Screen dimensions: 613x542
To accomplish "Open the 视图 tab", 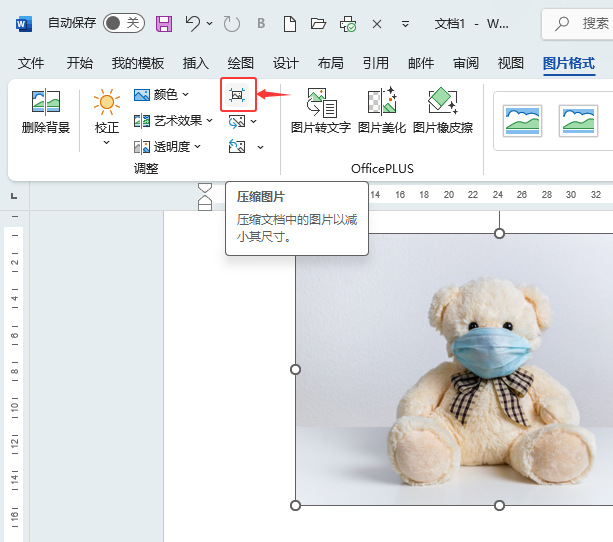I will point(511,63).
